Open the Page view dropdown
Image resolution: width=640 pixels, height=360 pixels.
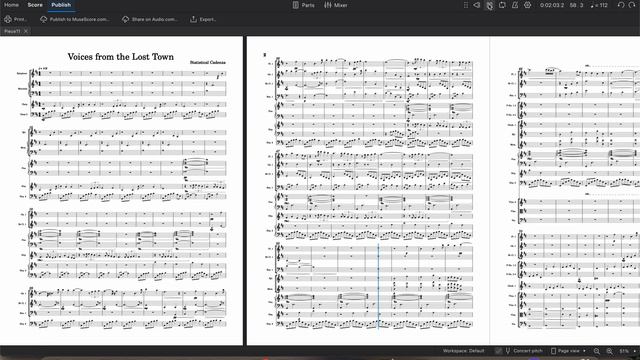(x=568, y=351)
